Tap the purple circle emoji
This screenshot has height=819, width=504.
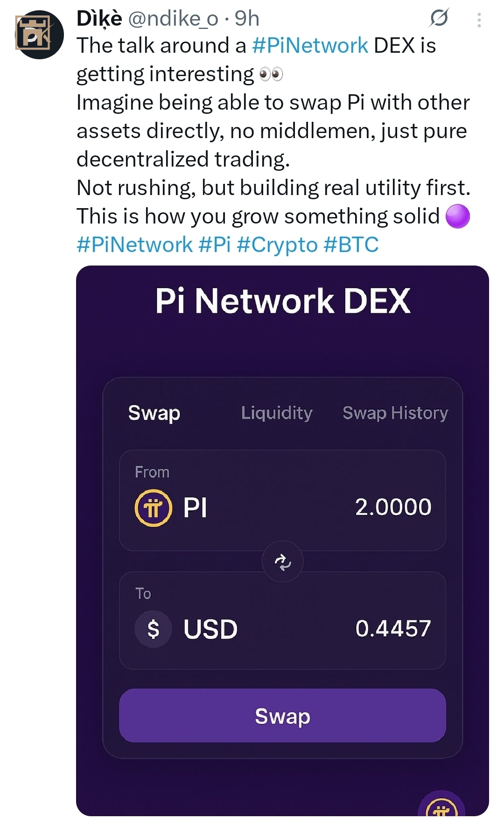coord(457,217)
